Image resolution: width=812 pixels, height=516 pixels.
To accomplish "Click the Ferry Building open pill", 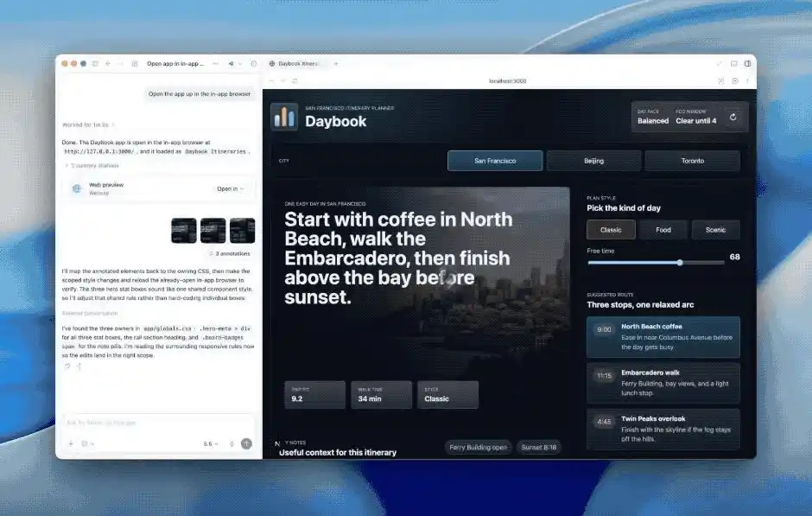I will [478, 447].
